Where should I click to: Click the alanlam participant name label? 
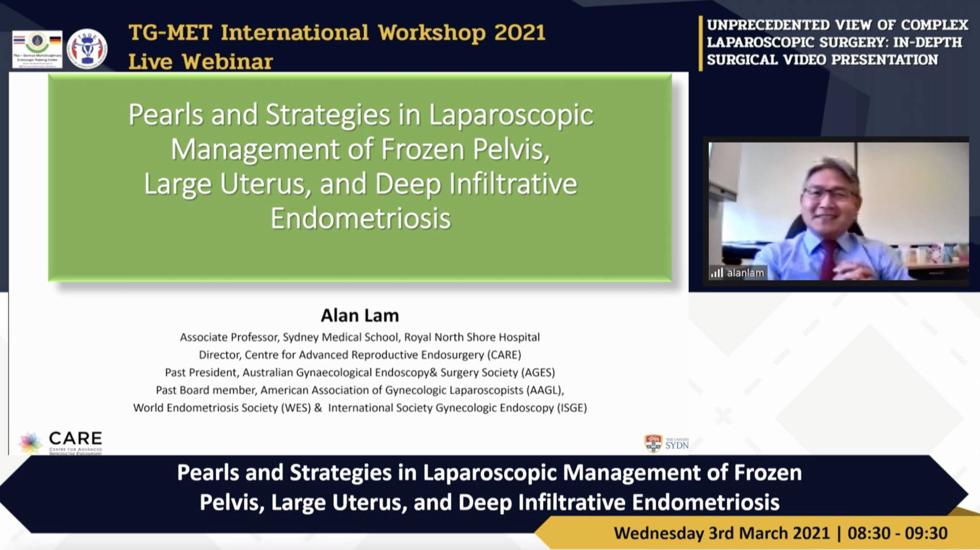[745, 273]
